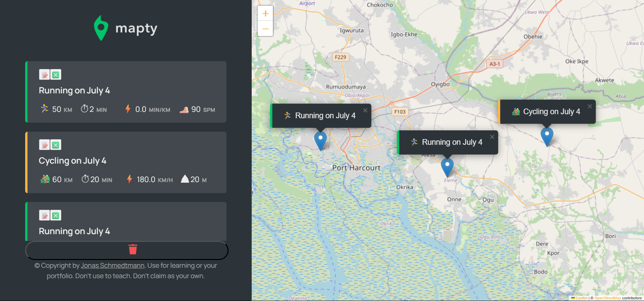The width and height of the screenshot is (644, 301).
Task: Click the map marker west of Port Harcourt
Action: (x=320, y=141)
